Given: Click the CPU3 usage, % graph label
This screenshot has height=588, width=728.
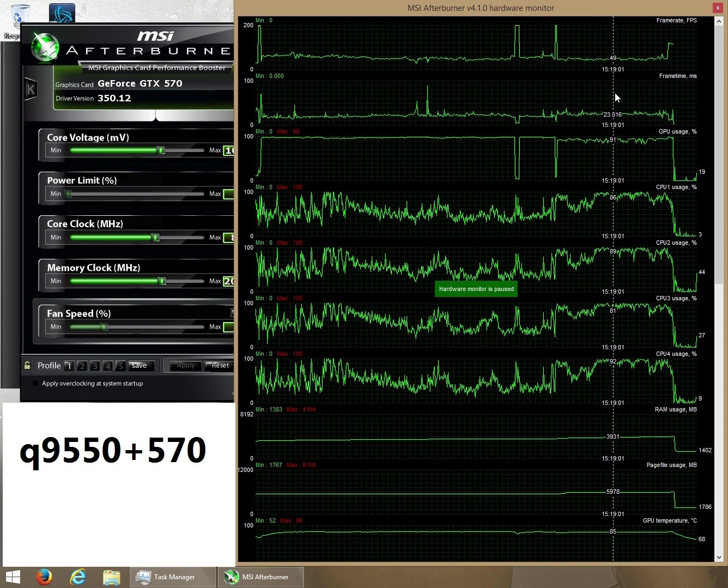Looking at the screenshot, I should 676,299.
